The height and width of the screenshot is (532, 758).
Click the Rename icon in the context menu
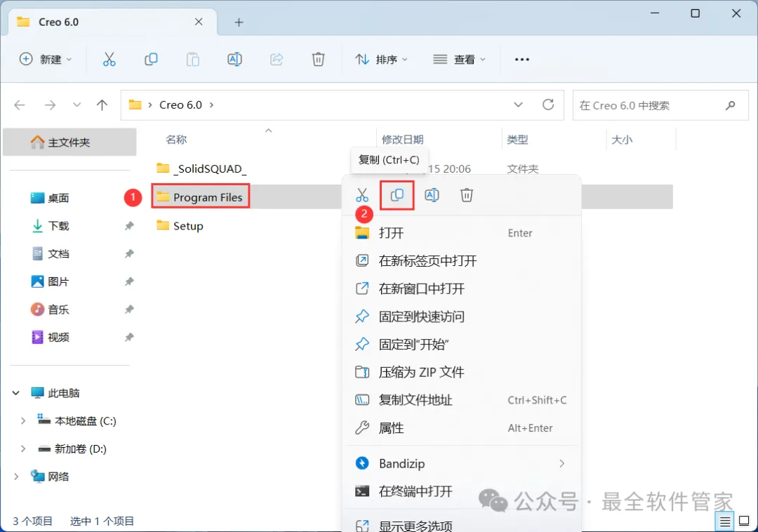(x=432, y=195)
